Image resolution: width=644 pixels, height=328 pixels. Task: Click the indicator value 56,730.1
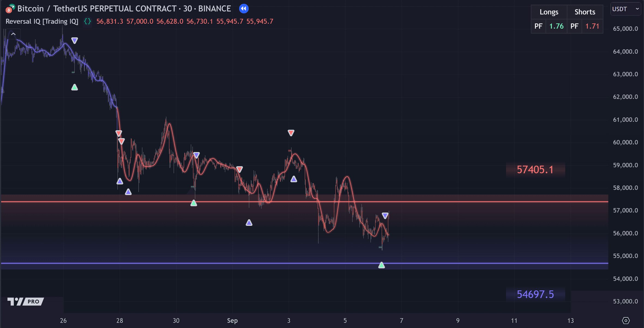(200, 21)
